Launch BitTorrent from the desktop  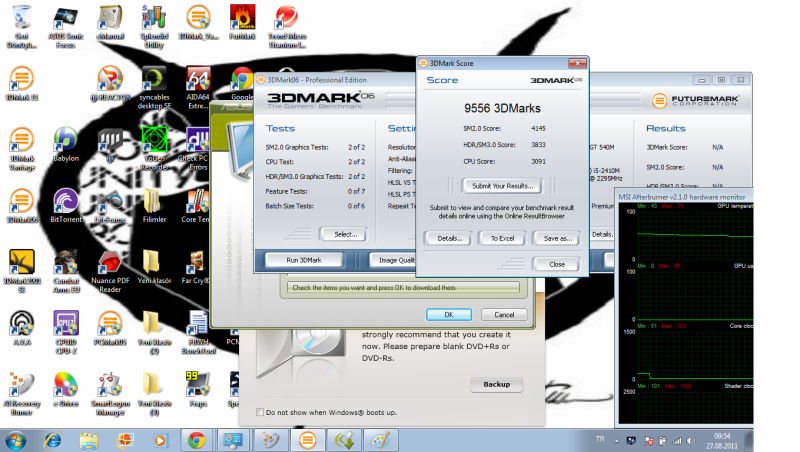pos(66,206)
